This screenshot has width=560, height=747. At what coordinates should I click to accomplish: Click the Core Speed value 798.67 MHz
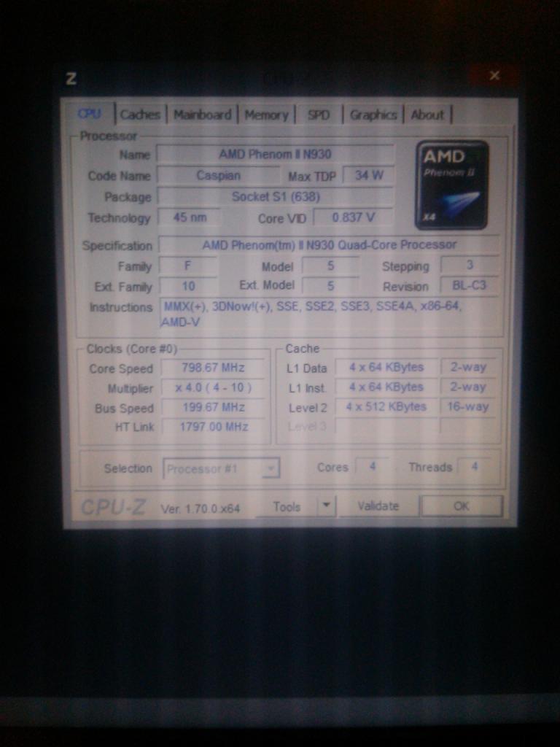[x=213, y=368]
